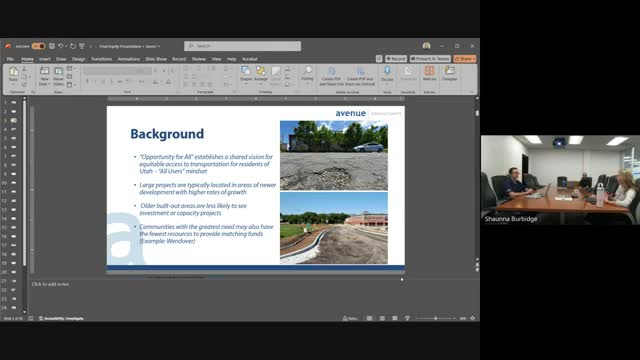
Task: Click the pothole photo on the slide
Action: 333,156
